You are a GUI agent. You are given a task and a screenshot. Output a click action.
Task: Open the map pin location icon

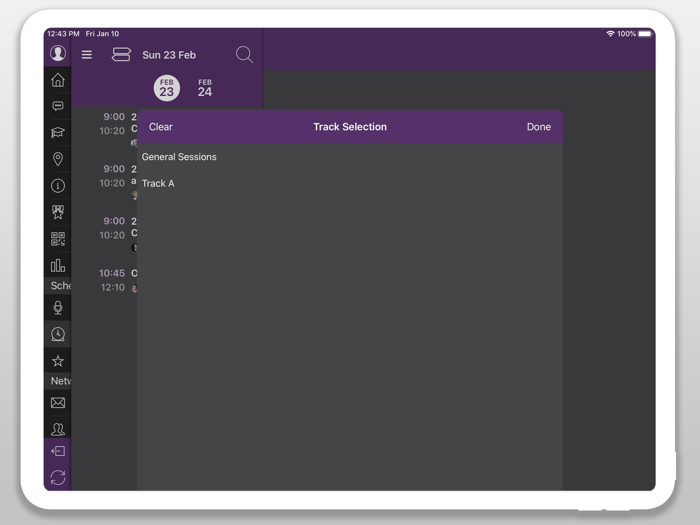coord(58,159)
